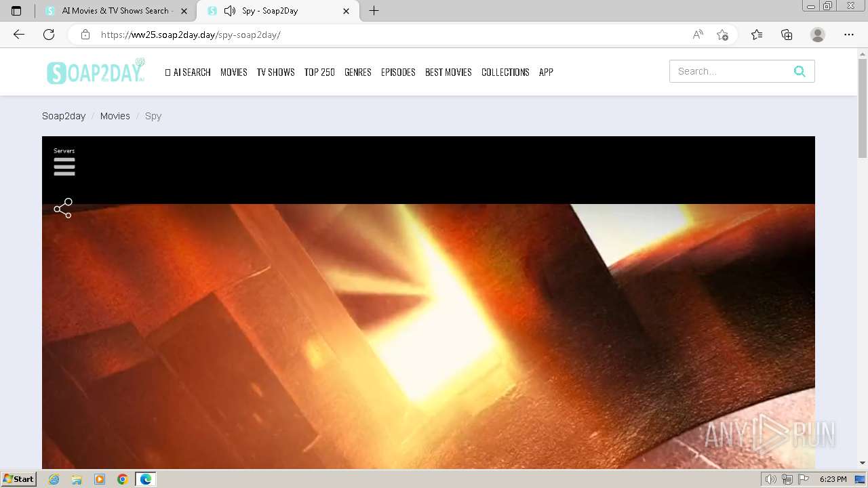Click the Show desktop tray button

point(860,479)
